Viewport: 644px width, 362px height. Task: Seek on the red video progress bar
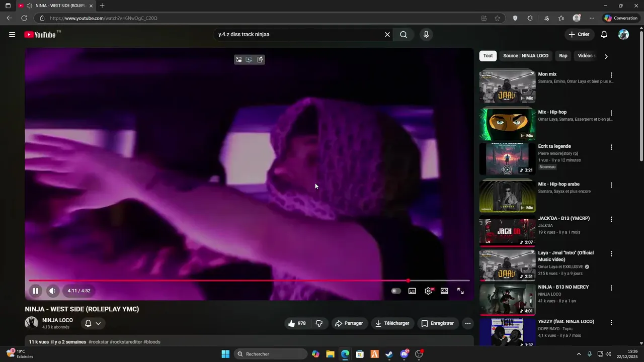click(x=249, y=281)
